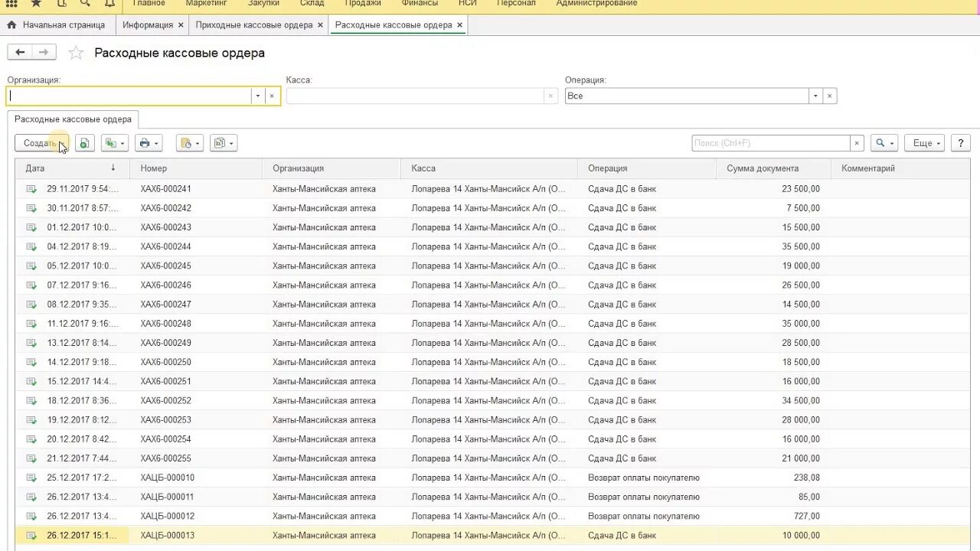Switch to the Начальная страница tab
Image resolution: width=980 pixels, height=551 pixels.
coord(56,25)
